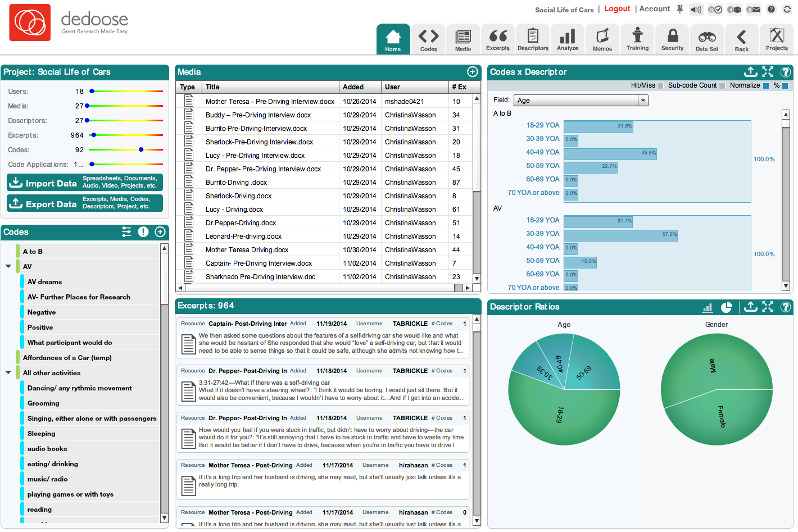Screen dimensions: 798x532
Task: Switch Descriptor Ratios to pie chart view
Action: (727, 307)
